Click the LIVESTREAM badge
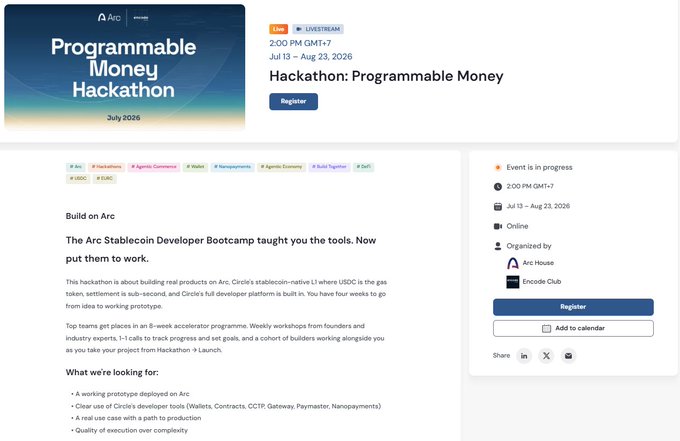This screenshot has height=441, width=680. point(318,29)
